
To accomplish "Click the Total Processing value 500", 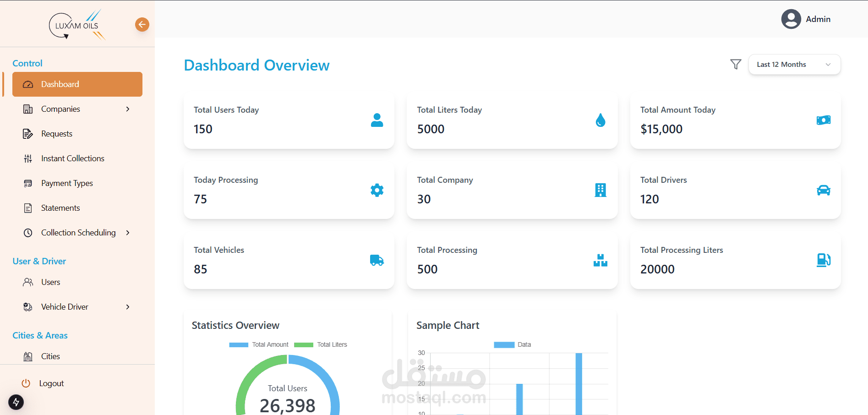I will click(427, 269).
